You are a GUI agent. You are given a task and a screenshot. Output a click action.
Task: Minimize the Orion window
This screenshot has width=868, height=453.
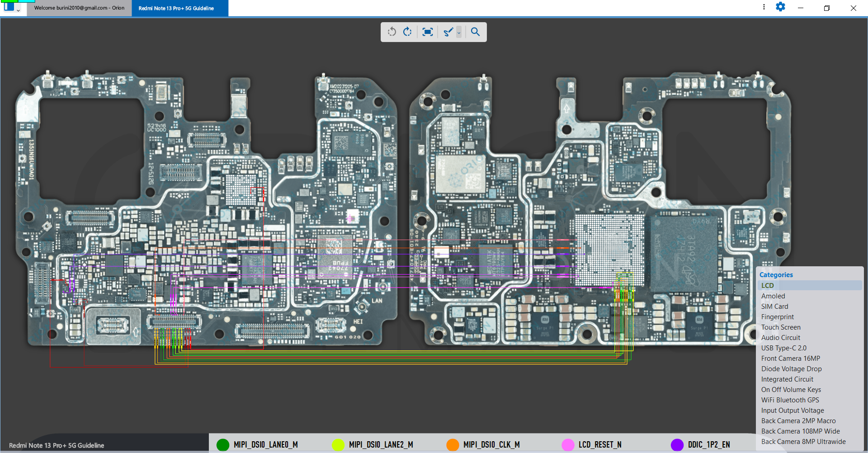pyautogui.click(x=801, y=8)
